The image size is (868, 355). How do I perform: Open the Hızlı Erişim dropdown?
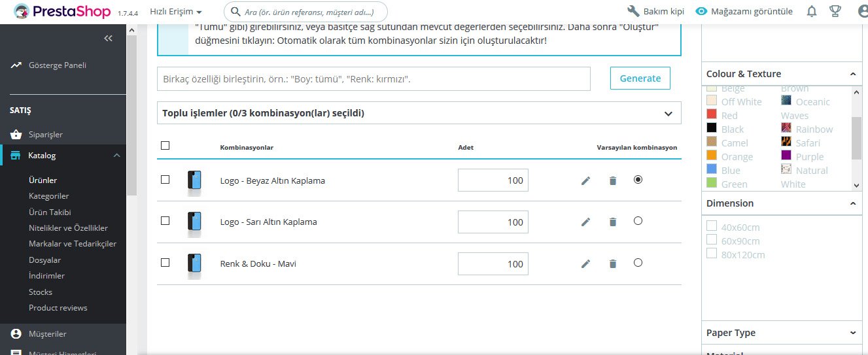[x=176, y=12]
